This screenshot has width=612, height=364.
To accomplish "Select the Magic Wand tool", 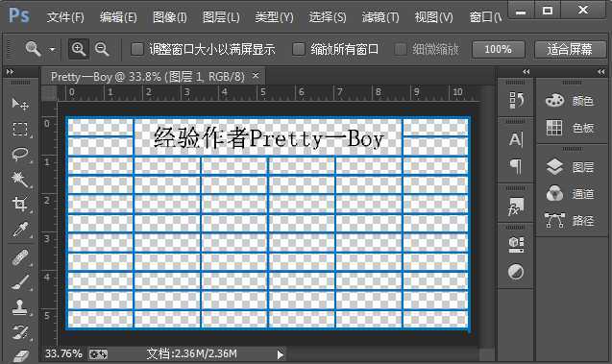I will pyautogui.click(x=20, y=179).
